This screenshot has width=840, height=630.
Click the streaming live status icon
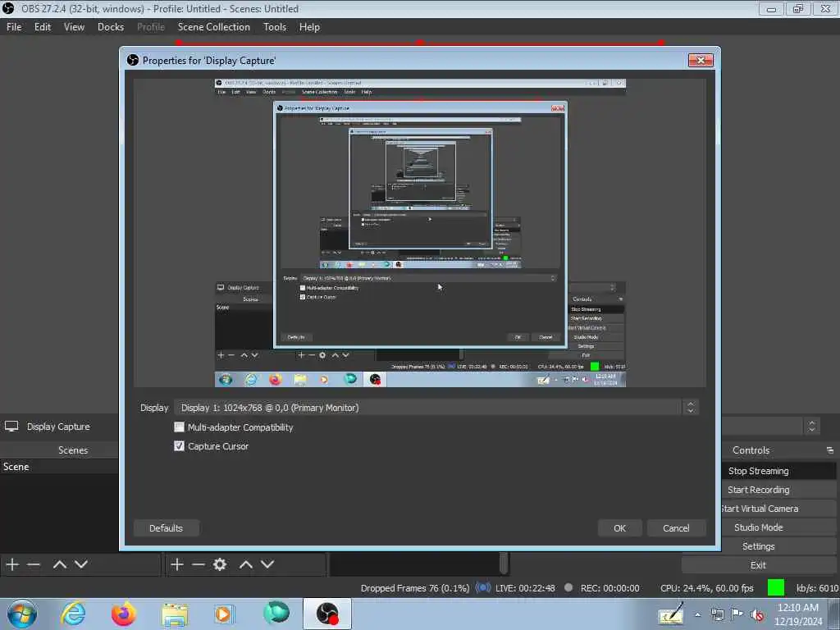coord(482,587)
